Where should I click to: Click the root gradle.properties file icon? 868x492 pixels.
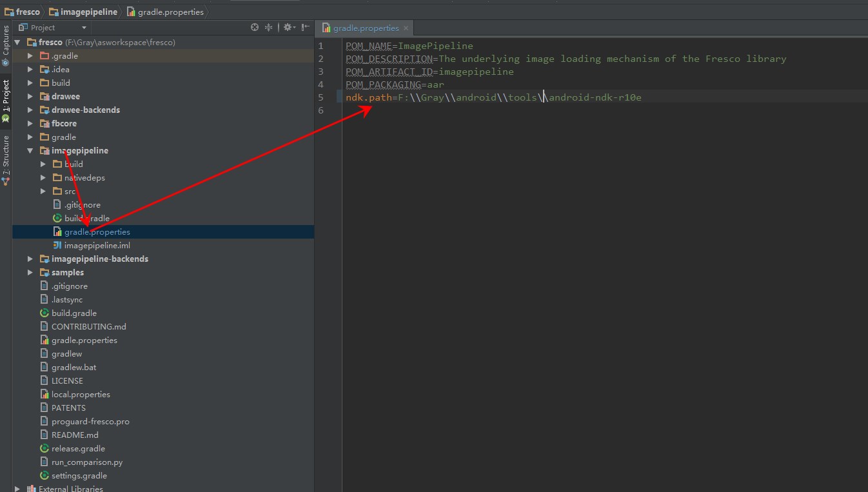(44, 340)
